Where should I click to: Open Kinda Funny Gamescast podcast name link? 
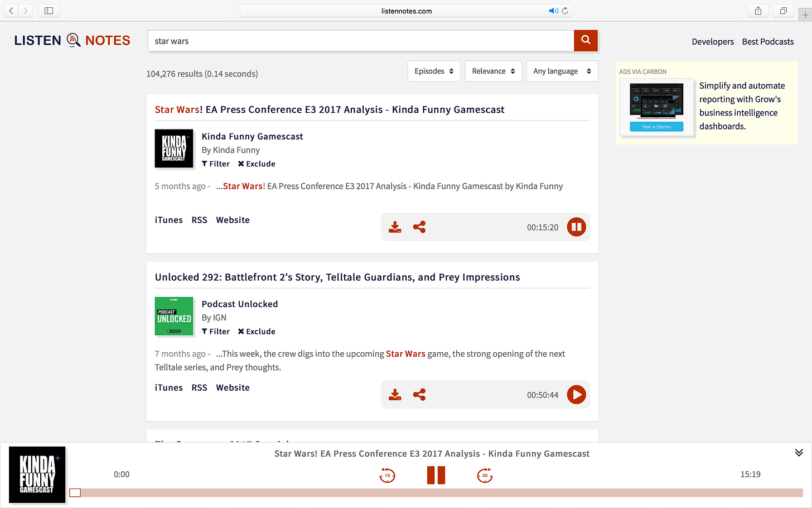pos(253,136)
